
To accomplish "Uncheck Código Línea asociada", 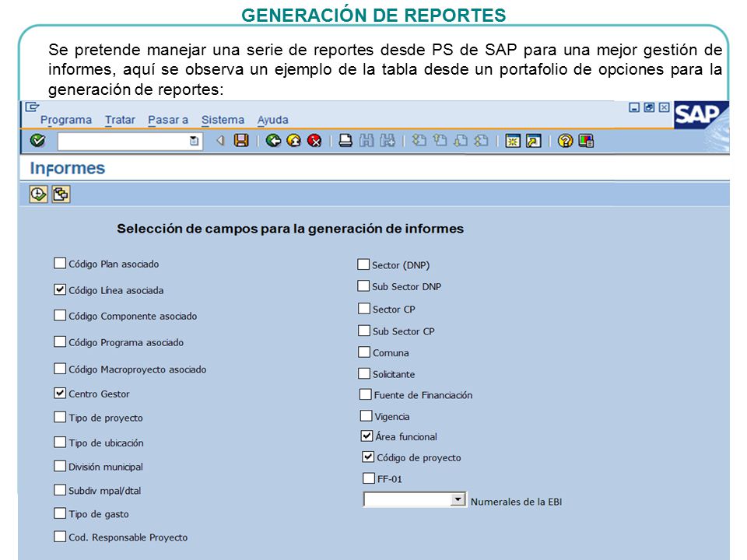I will (60, 289).
